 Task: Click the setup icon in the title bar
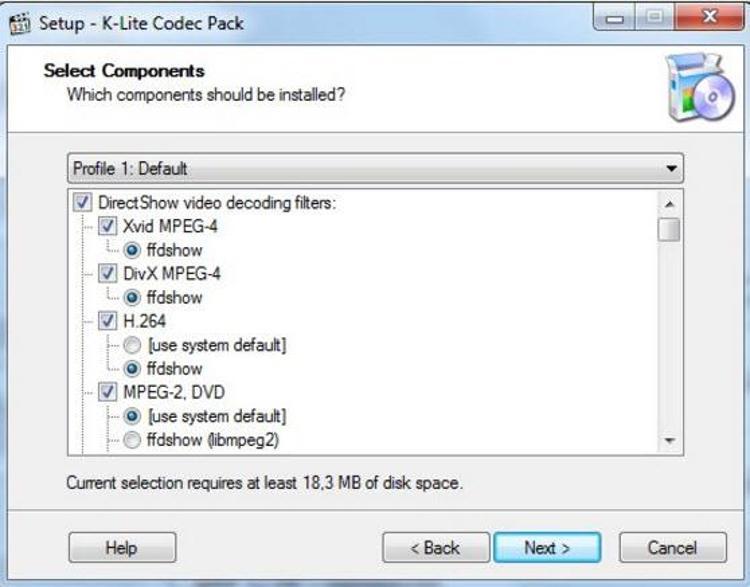(20, 21)
